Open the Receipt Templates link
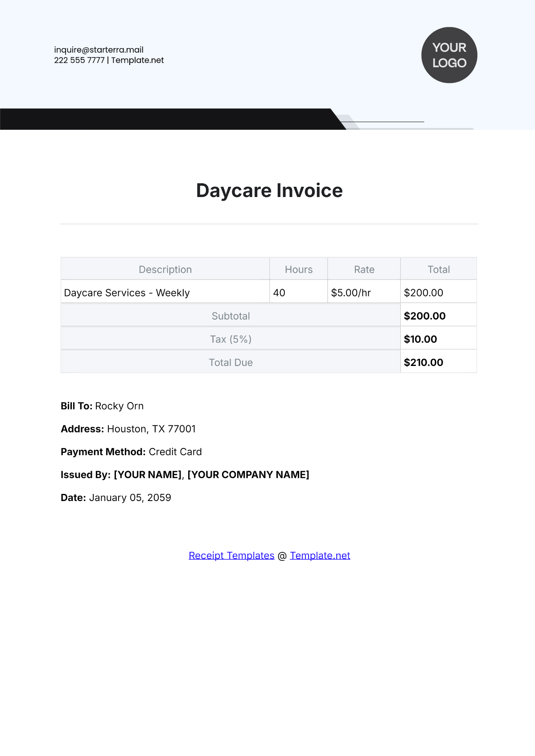The height and width of the screenshot is (756, 535). (231, 555)
